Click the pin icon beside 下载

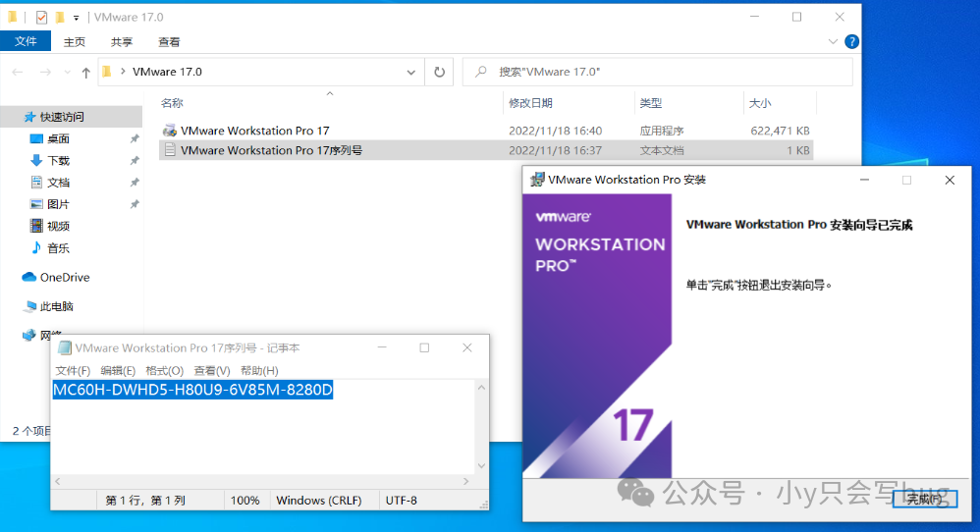coord(135,160)
